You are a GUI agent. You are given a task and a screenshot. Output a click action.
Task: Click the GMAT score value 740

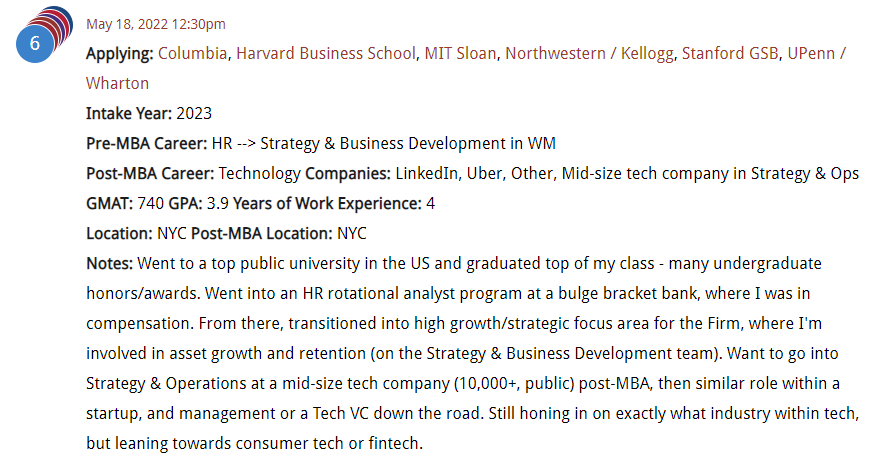pyautogui.click(x=150, y=203)
